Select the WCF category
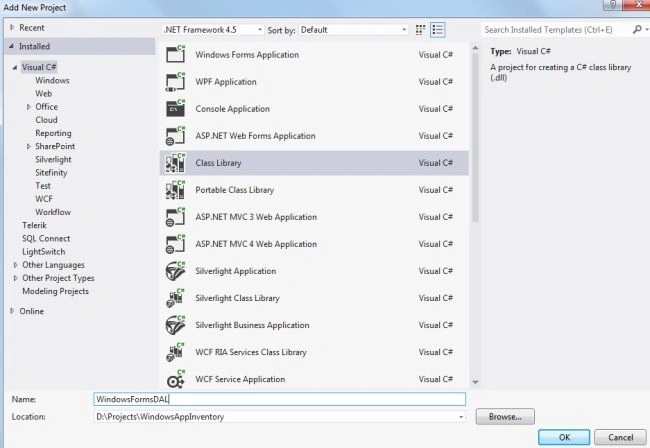The width and height of the screenshot is (650, 448). click(44, 199)
